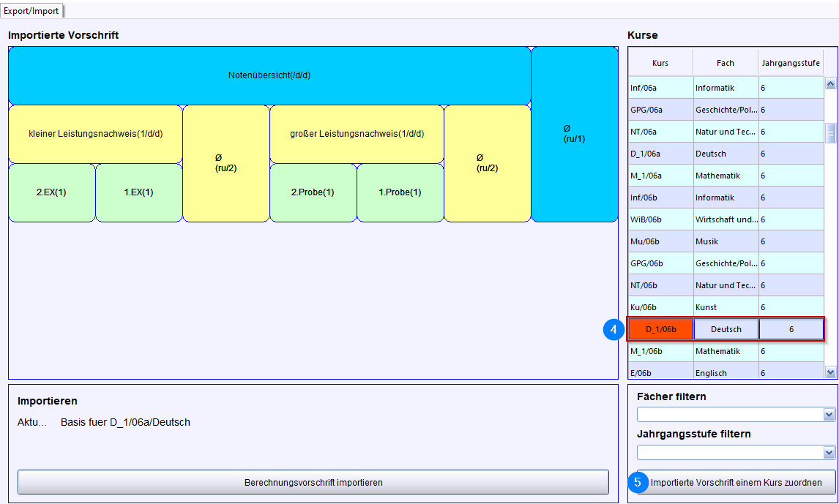The width and height of the screenshot is (839, 504).
Task: Select the 1.Probe(1) block
Action: pyautogui.click(x=400, y=192)
